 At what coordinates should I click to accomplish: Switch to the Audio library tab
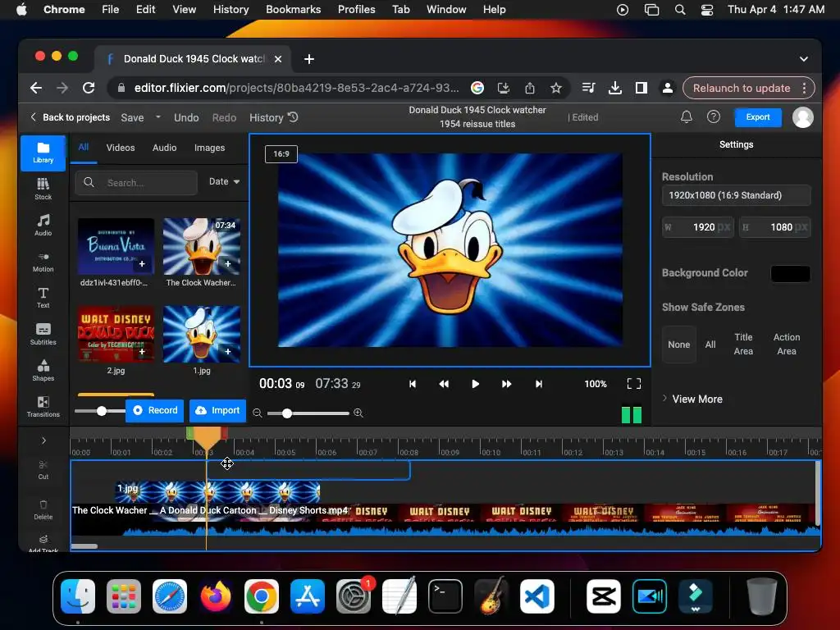pos(164,148)
